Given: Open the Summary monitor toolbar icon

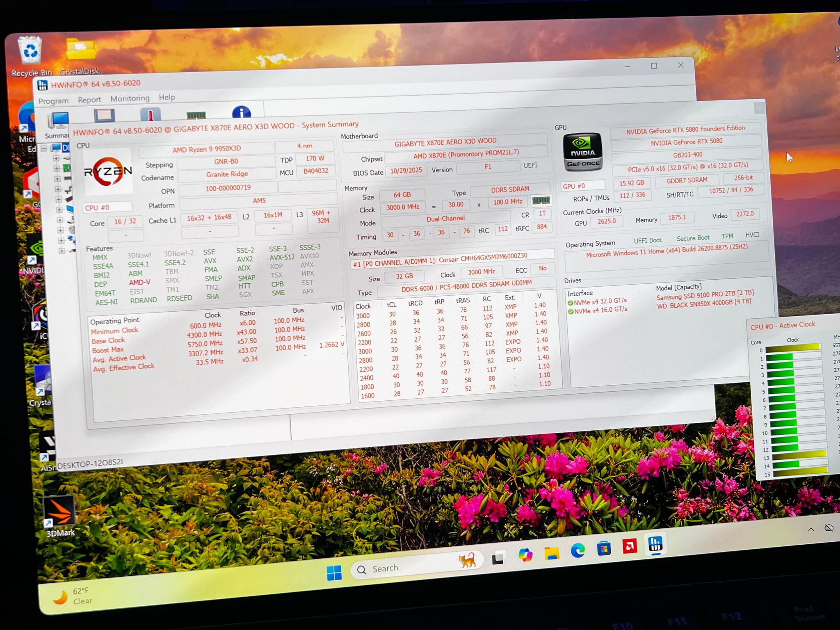Looking at the screenshot, I should coord(59,121).
